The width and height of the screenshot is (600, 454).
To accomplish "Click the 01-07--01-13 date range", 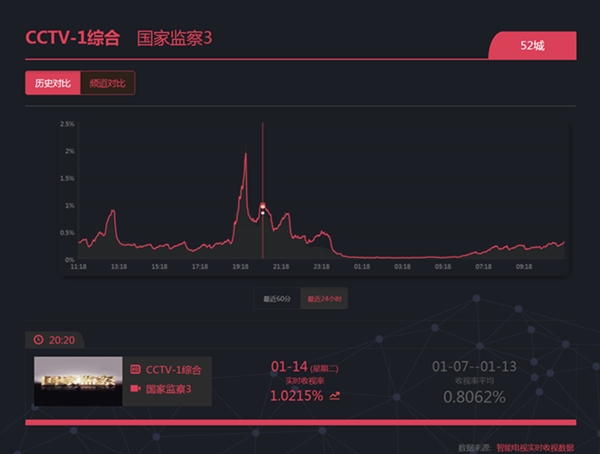I will (x=474, y=366).
